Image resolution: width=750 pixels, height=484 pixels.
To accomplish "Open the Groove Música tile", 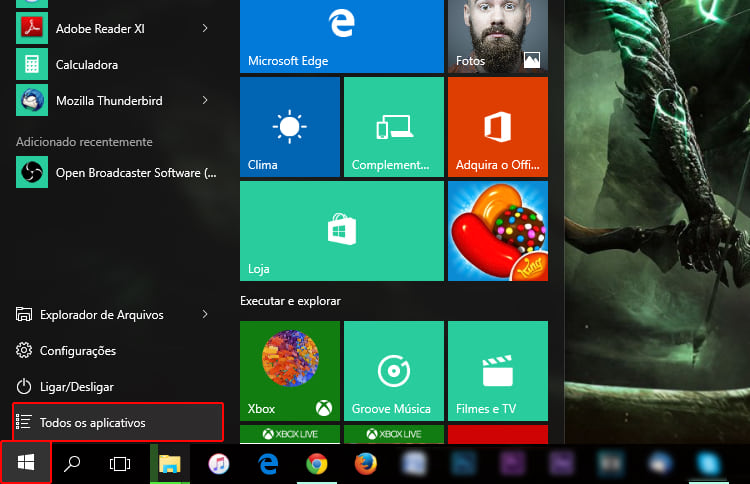I will [x=394, y=371].
